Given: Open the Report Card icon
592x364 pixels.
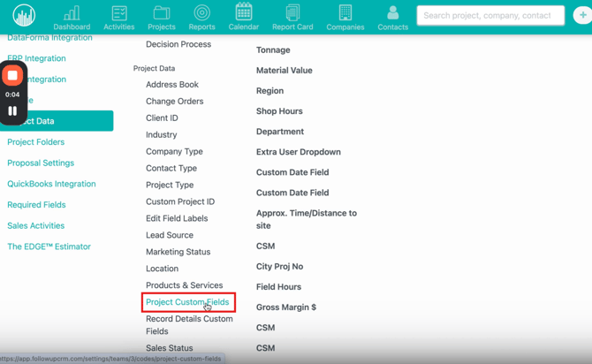Looking at the screenshot, I should (292, 12).
